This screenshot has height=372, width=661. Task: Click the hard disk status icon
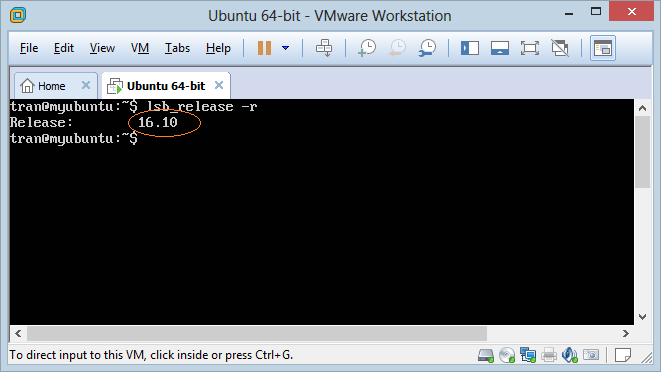486,356
